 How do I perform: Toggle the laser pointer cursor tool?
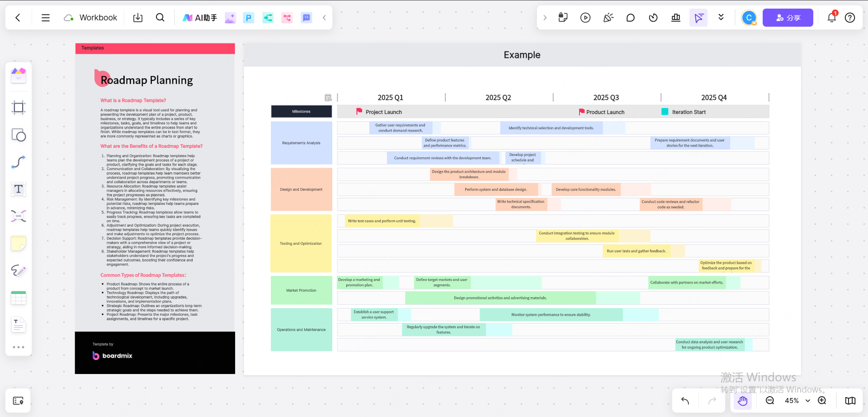[x=698, y=18]
